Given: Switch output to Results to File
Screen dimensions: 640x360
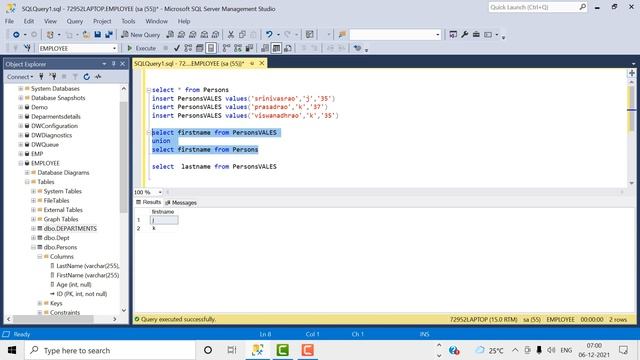Looking at the screenshot, I should (x=288, y=48).
